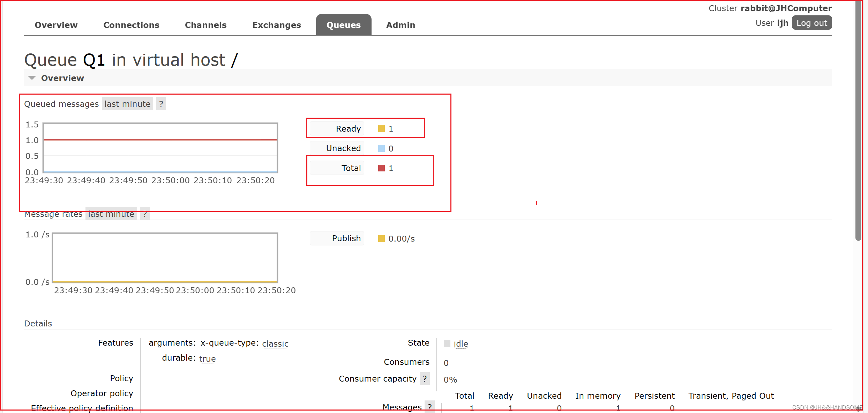The height and width of the screenshot is (413, 868).
Task: Click the queued messages chart area
Action: coord(160,148)
